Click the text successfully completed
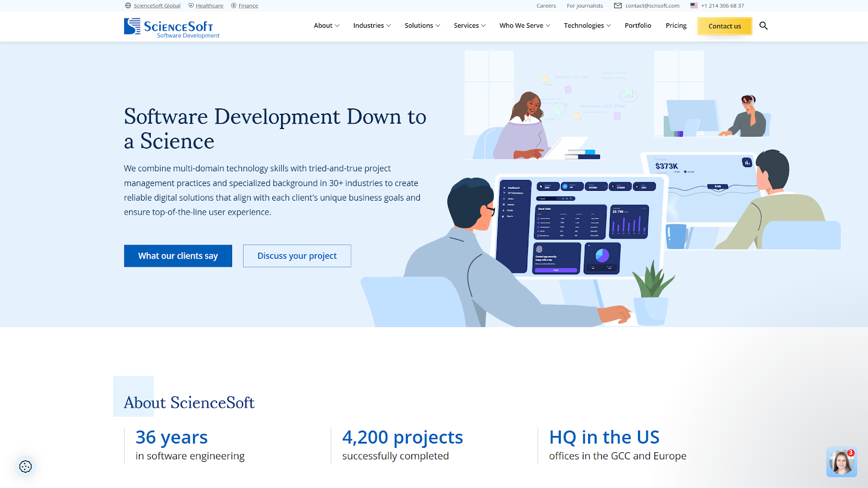This screenshot has width=868, height=488. [395, 456]
